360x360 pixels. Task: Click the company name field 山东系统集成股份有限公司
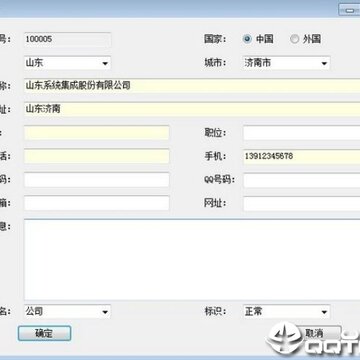tap(192, 86)
